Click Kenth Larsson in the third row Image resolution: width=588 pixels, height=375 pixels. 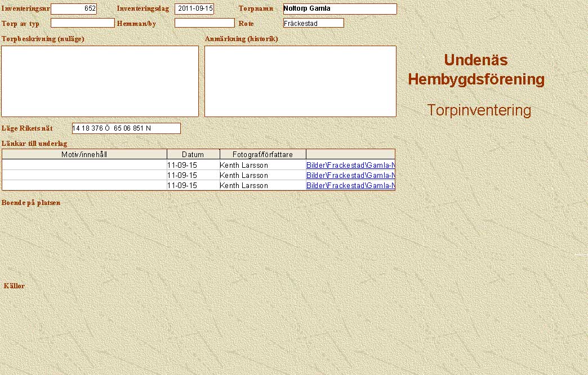click(244, 186)
